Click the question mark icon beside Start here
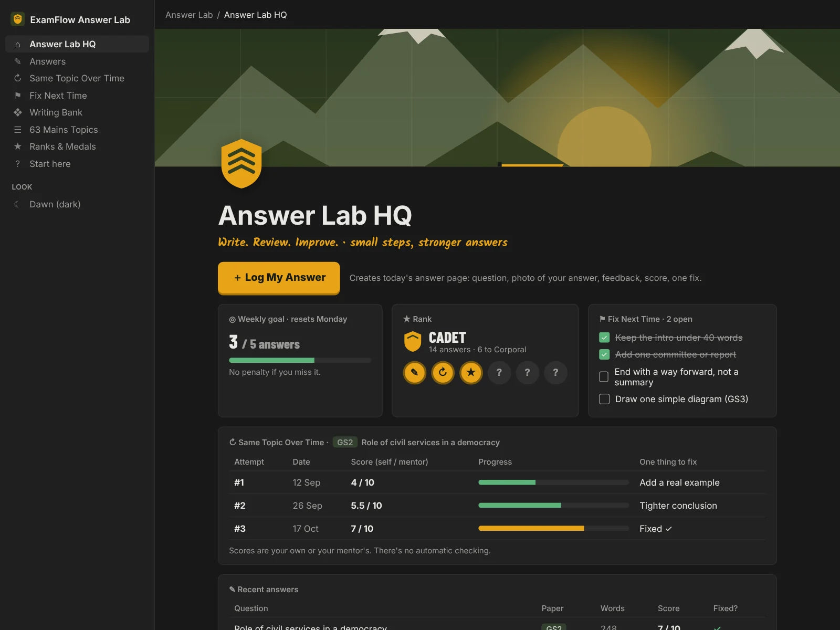840x630 pixels. pos(18,164)
